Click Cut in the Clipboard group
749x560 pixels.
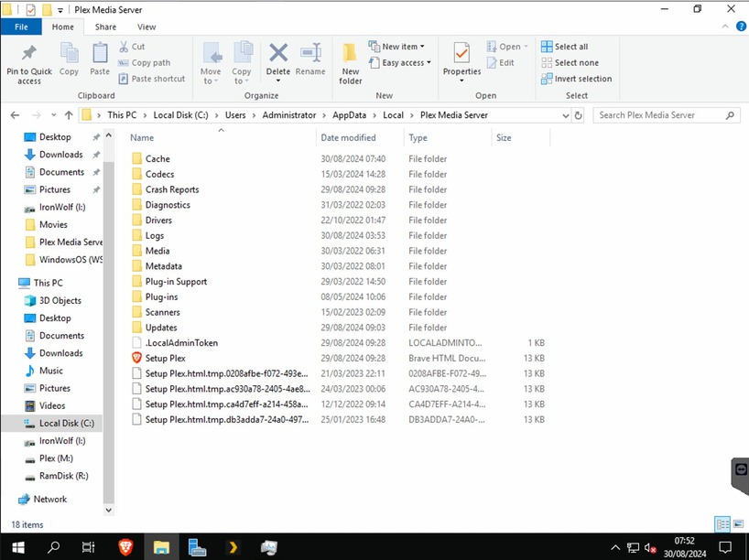133,47
